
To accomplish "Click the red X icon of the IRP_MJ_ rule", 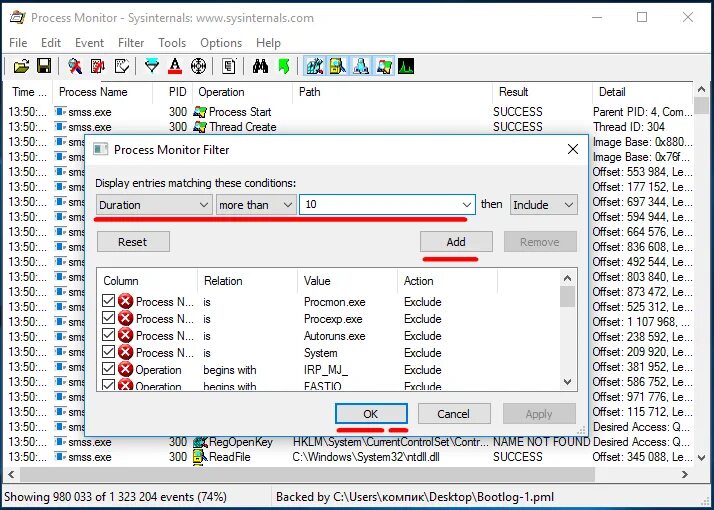I will pyautogui.click(x=125, y=369).
